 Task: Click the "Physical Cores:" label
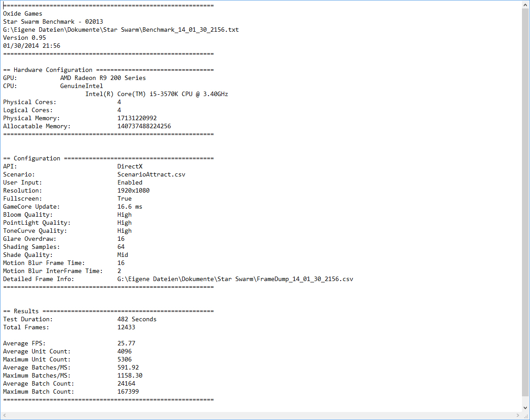(x=30, y=102)
